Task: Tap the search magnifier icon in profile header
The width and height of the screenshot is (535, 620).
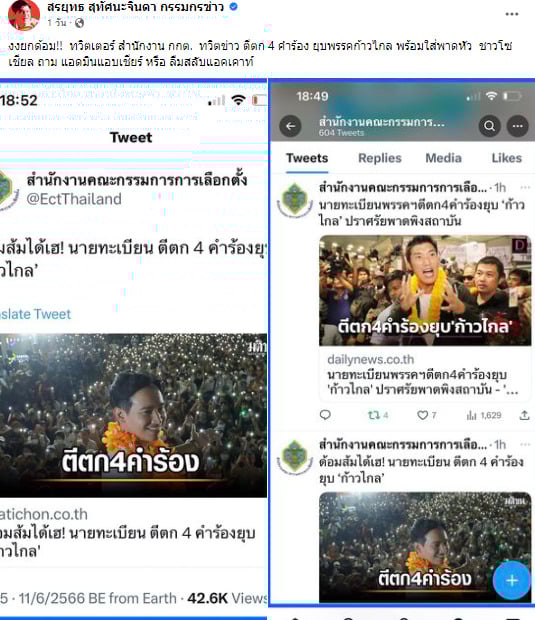Action: pos(490,126)
